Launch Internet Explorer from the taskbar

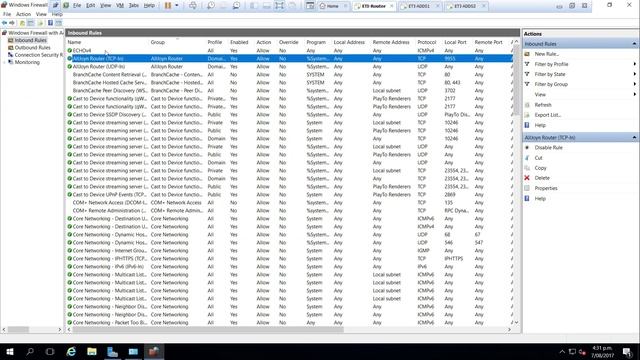click(71, 351)
